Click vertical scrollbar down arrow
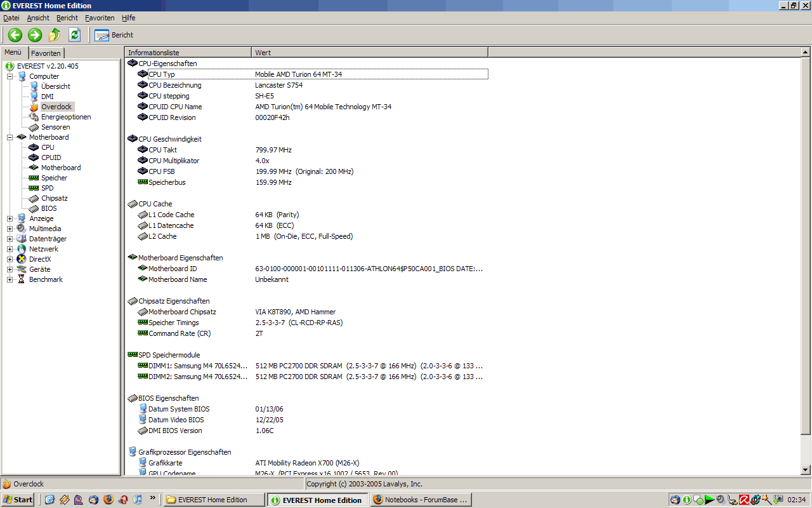Screen dimensions: 812x508 806,470
